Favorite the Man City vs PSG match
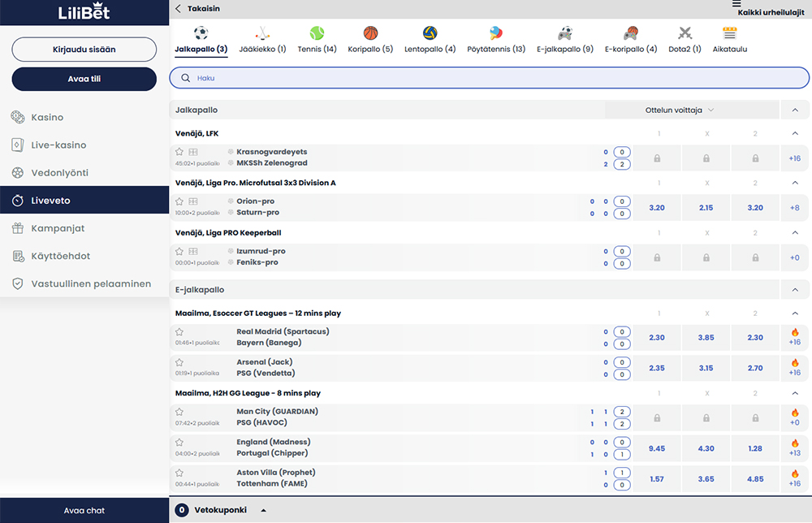The width and height of the screenshot is (812, 523). pos(179,412)
